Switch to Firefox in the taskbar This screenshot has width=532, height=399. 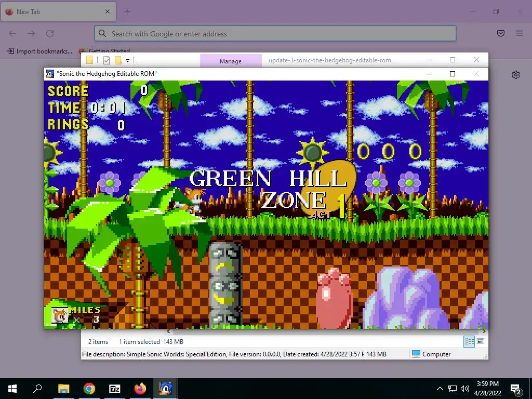pos(140,389)
